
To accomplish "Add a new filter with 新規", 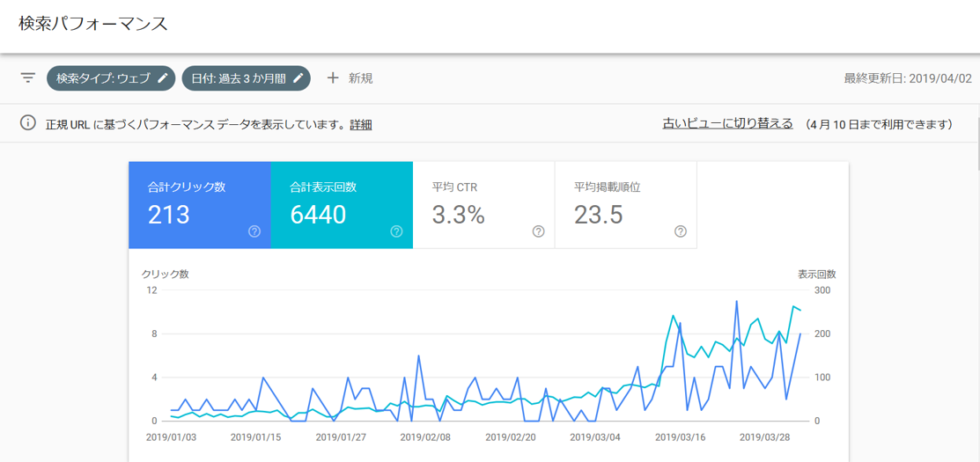I will [360, 78].
